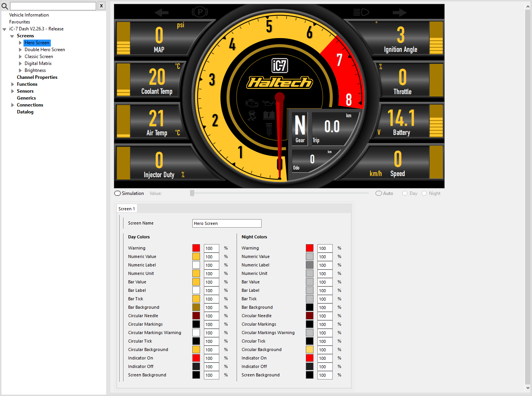The height and width of the screenshot is (396, 532).
Task: Enable the Simulation radio option
Action: [117, 193]
